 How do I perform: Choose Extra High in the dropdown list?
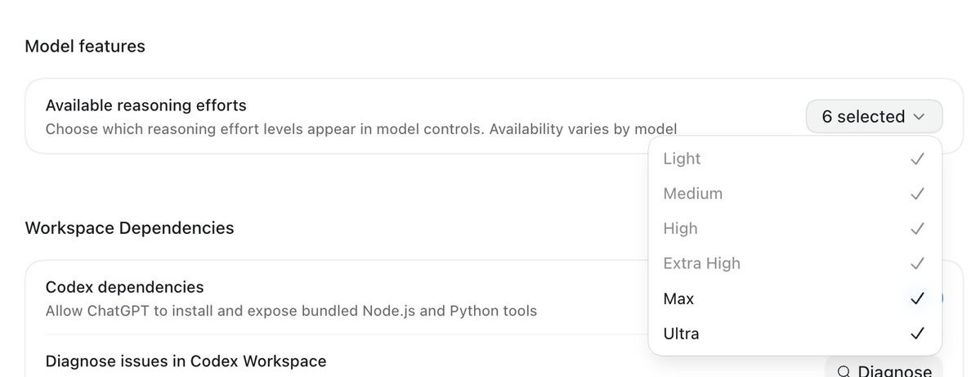pos(794,264)
